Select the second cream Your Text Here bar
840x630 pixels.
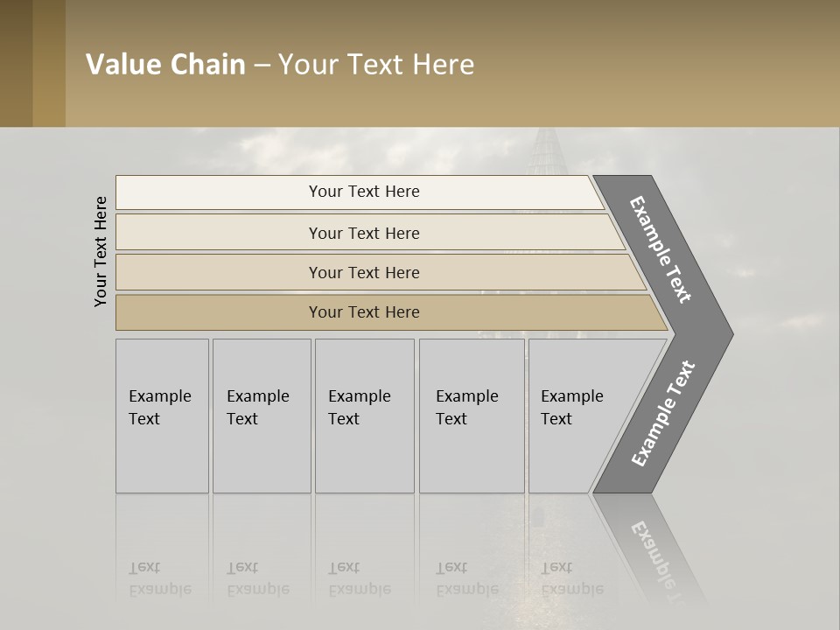tap(370, 232)
